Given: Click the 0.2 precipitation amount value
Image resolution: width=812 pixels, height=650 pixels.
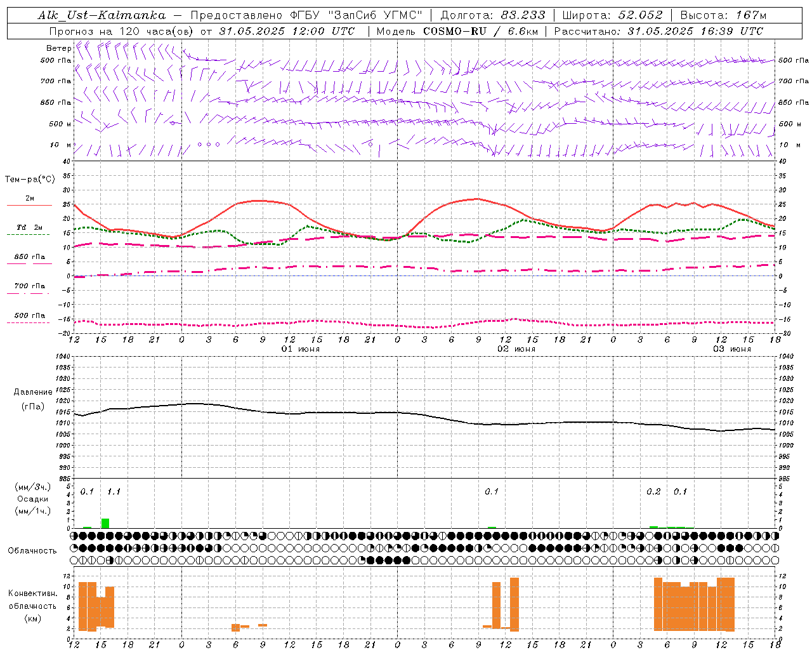Looking at the screenshot, I should tap(653, 492).
